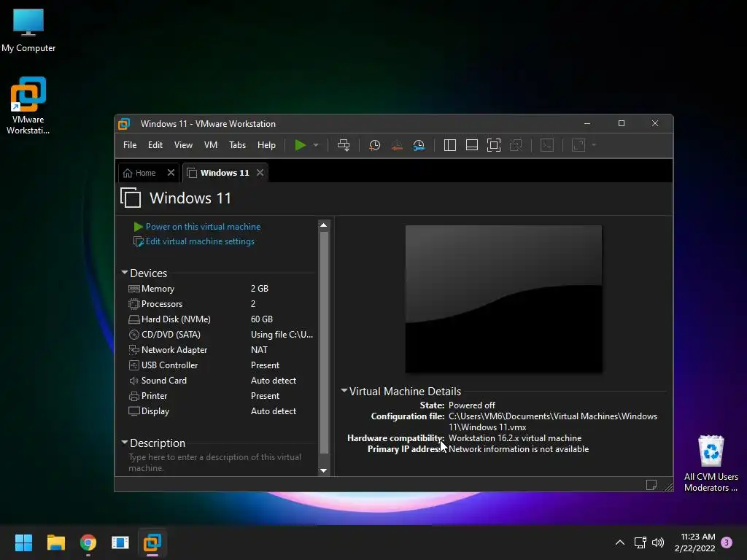Click Power on this virtual machine link
747x560 pixels.
(203, 227)
